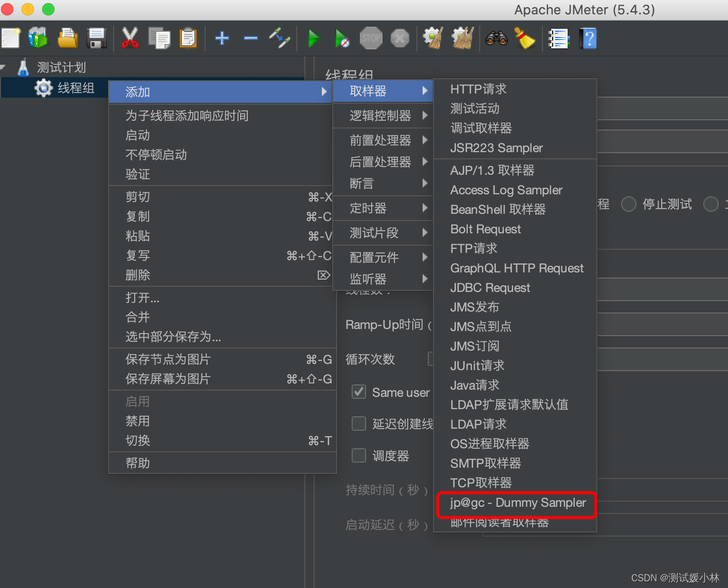Choose GraphQL HTTP Request entry
The image size is (728, 588).
(515, 268)
